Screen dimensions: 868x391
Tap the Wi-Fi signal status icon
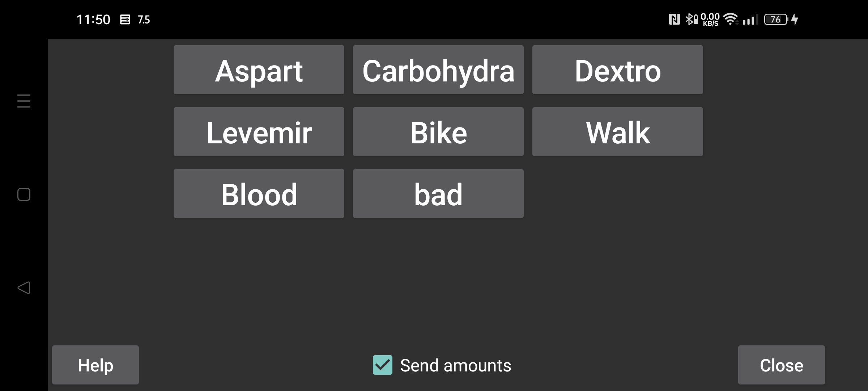[x=731, y=19]
